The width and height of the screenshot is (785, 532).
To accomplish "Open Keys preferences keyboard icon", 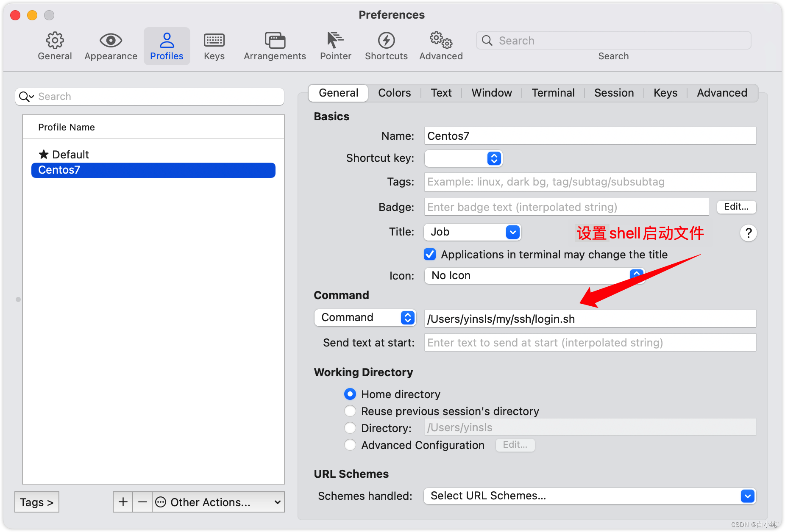I will [x=214, y=41].
